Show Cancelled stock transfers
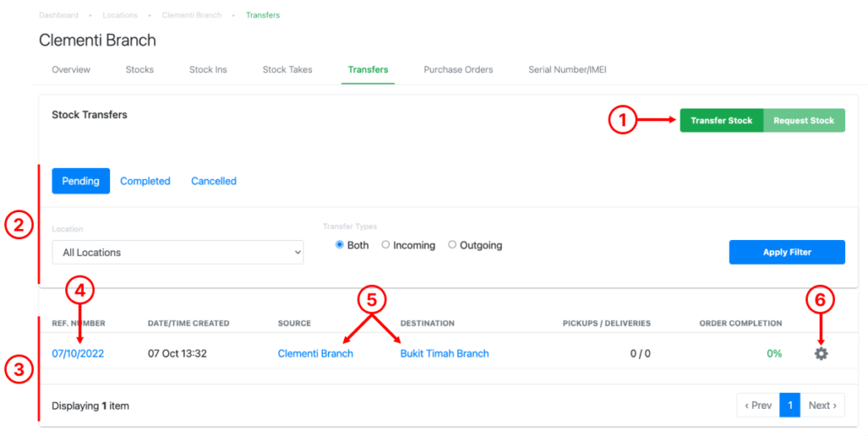The width and height of the screenshot is (868, 436). [x=214, y=181]
